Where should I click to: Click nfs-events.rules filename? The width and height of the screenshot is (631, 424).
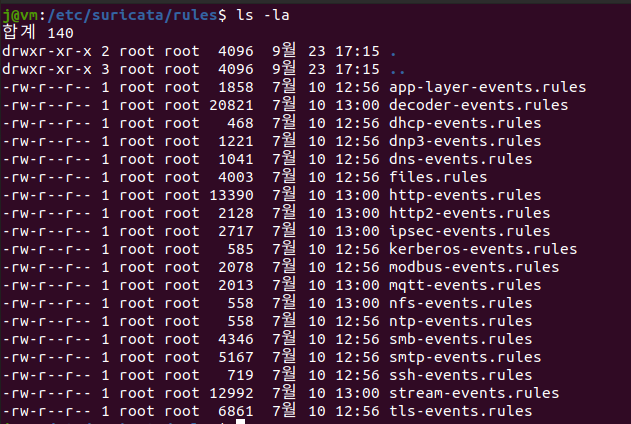(460, 303)
